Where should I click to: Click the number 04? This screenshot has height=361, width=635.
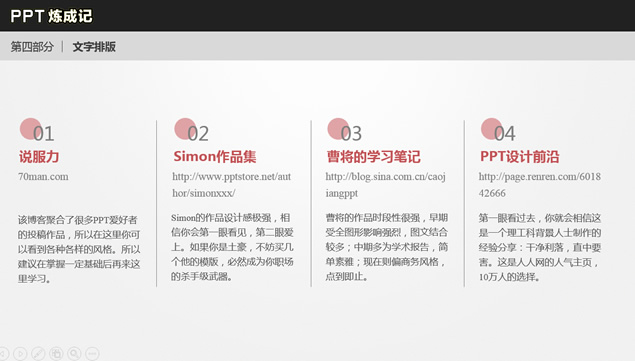[x=505, y=134]
